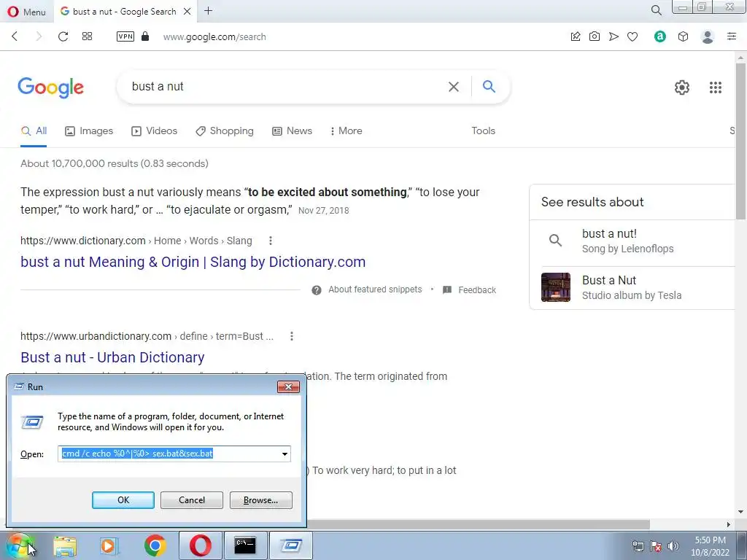Open Google settings gear
The width and height of the screenshot is (747, 560).
(682, 87)
